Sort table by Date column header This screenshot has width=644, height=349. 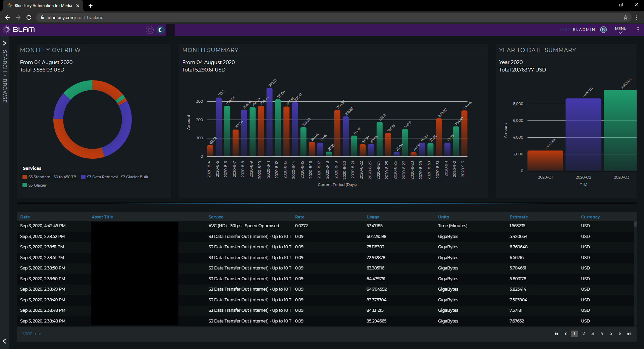(x=25, y=217)
